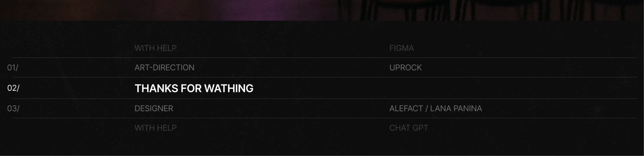644x156 pixels.
Task: Click the word FOR in the highlighted row
Action: pyautogui.click(x=191, y=89)
